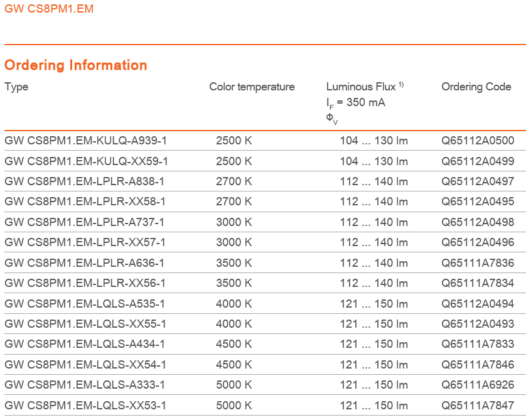This screenshot has height=420, width=526.
Task: Click ordering code Q65111A7836
Action: 478,262
